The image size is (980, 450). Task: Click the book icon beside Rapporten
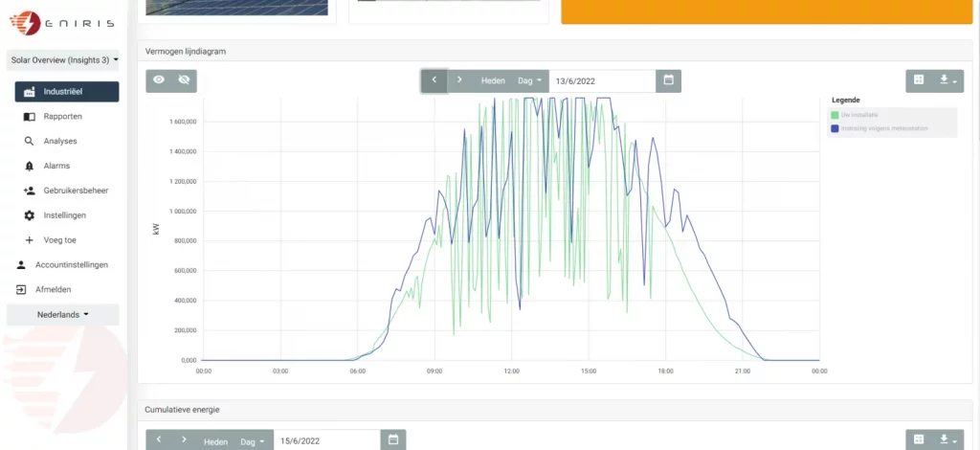point(30,117)
